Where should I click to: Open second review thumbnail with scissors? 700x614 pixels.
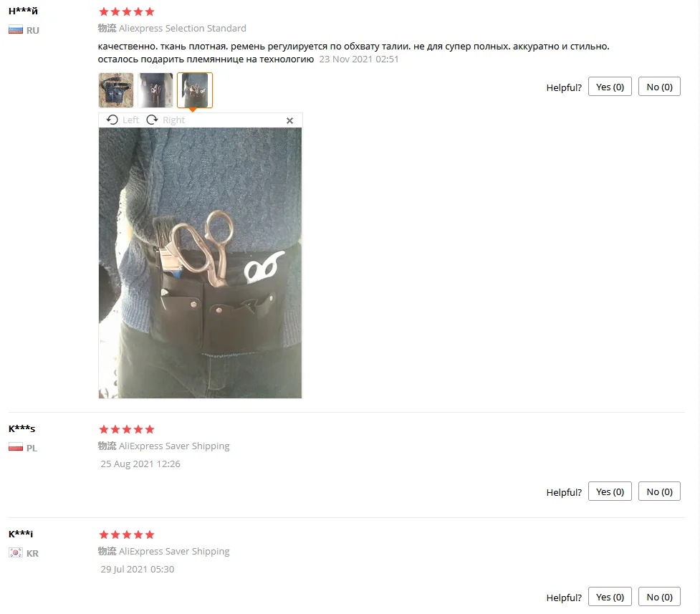(x=155, y=90)
